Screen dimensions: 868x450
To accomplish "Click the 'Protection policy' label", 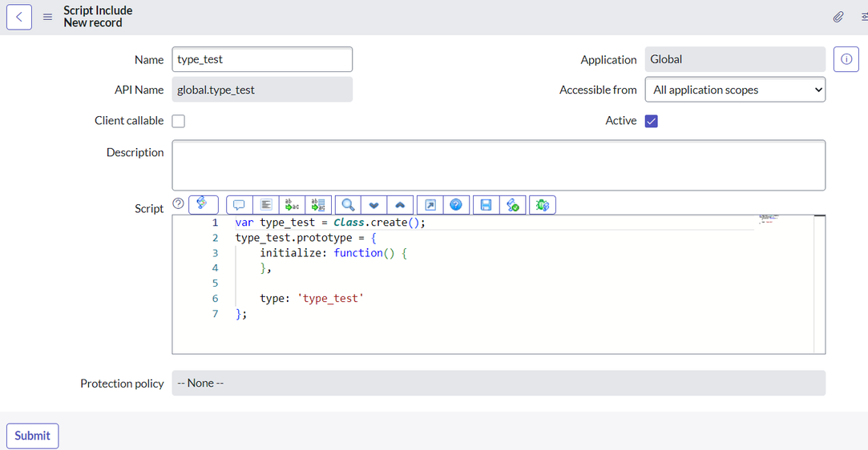I will (x=122, y=384).
